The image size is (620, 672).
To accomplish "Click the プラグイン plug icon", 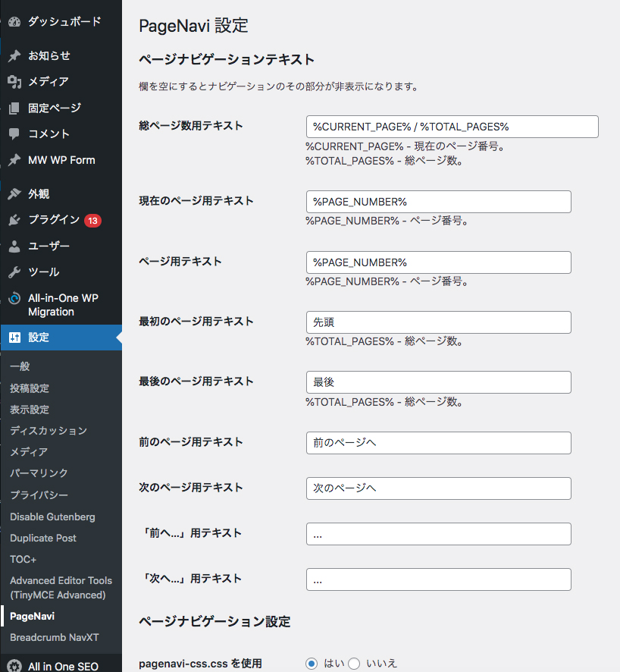I will [14, 220].
